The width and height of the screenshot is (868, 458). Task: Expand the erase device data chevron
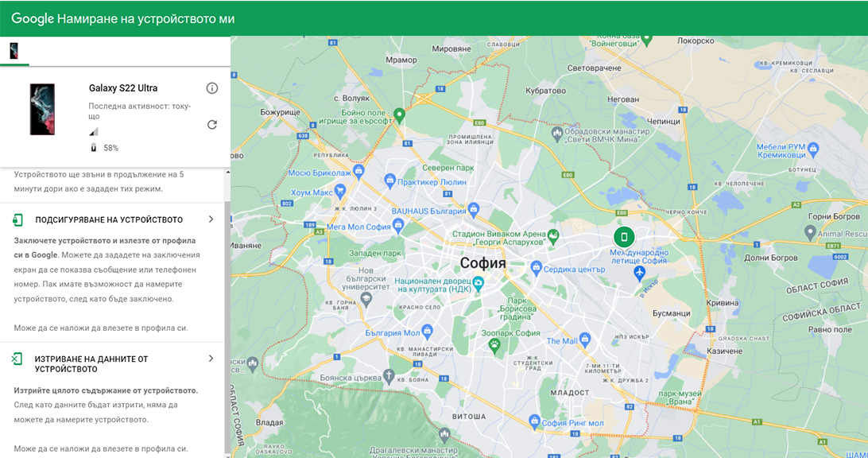pyautogui.click(x=211, y=359)
